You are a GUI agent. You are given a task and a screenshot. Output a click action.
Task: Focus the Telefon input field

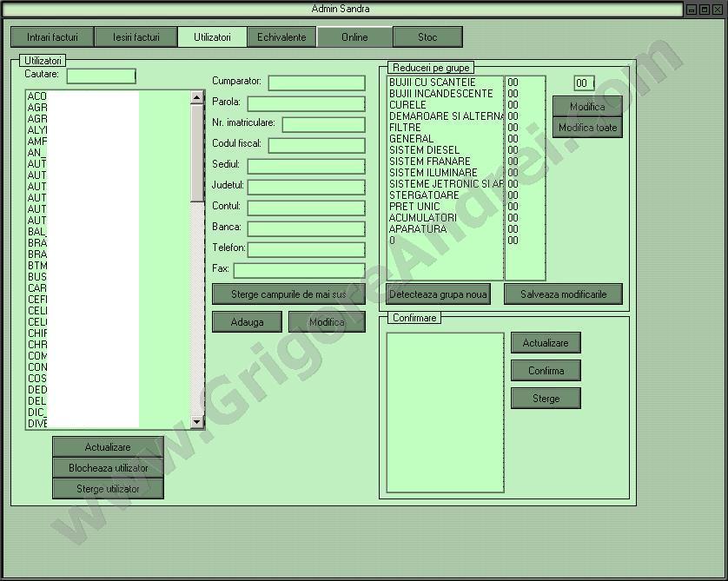(x=307, y=250)
